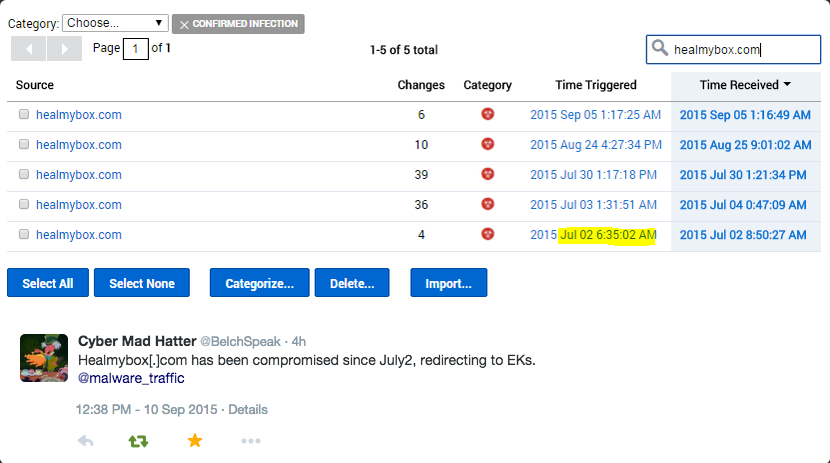Open the Categorize... options button
This screenshot has height=463, width=830.
(258, 283)
